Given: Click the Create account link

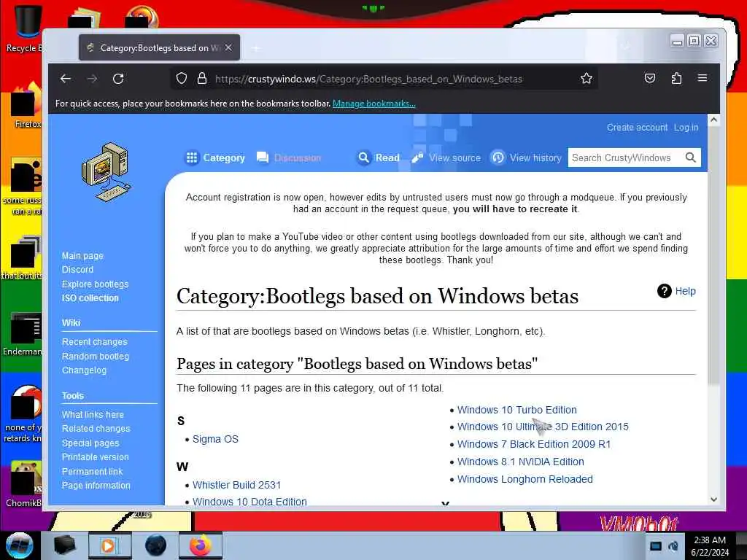Looking at the screenshot, I should tap(637, 127).
